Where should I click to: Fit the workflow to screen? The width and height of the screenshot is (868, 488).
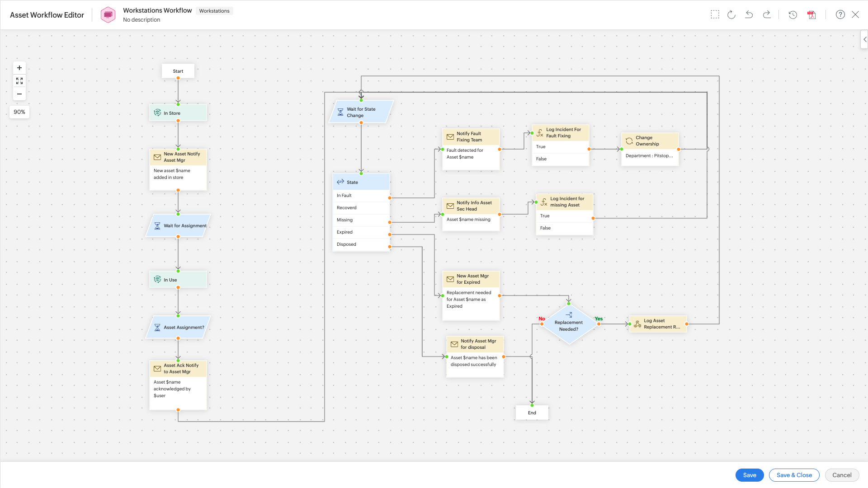click(19, 80)
